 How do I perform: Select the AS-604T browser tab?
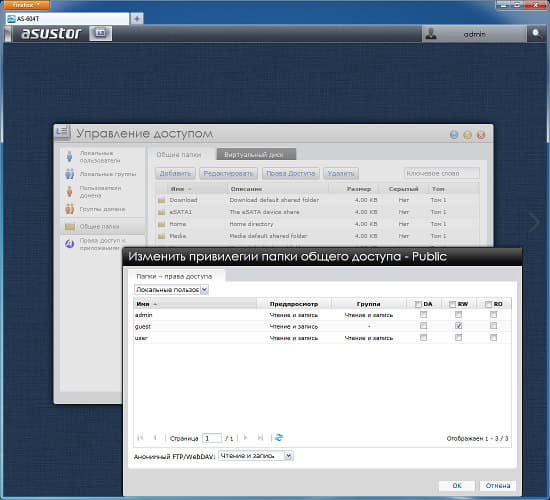[67, 19]
